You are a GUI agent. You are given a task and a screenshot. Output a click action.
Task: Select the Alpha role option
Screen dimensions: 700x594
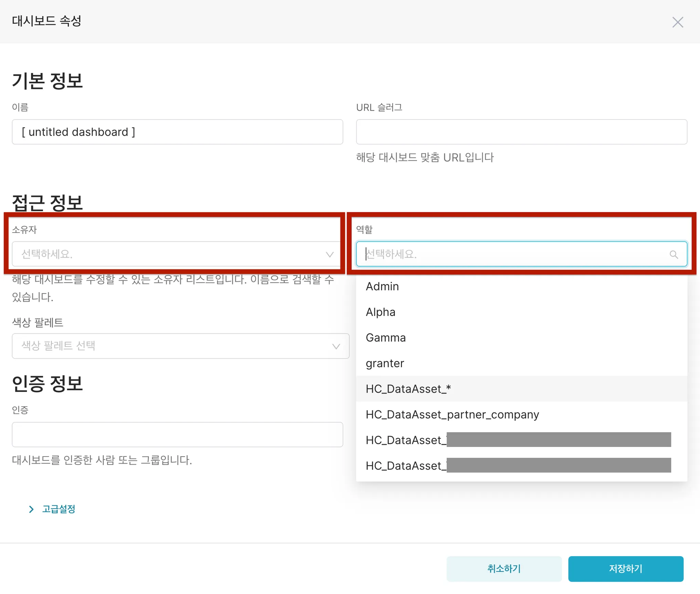[x=380, y=312]
